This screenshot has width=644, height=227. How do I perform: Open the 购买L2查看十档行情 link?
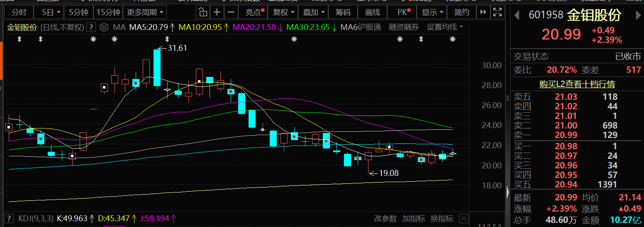577,84
